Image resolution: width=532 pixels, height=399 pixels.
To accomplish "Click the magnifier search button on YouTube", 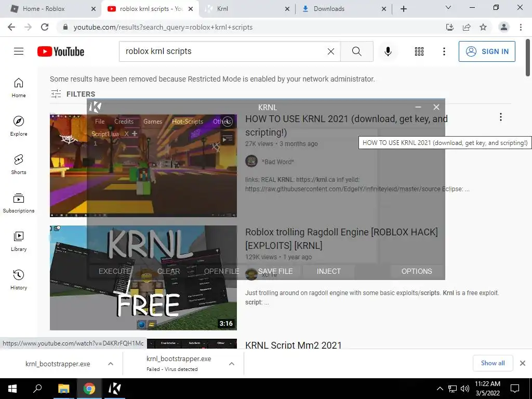I will click(356, 51).
